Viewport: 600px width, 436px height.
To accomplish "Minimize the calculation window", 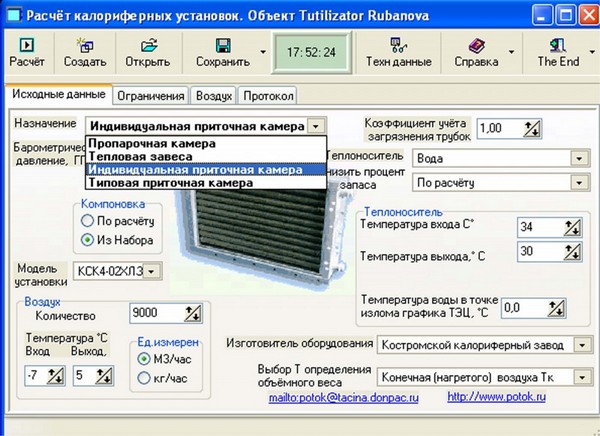I will (x=542, y=16).
